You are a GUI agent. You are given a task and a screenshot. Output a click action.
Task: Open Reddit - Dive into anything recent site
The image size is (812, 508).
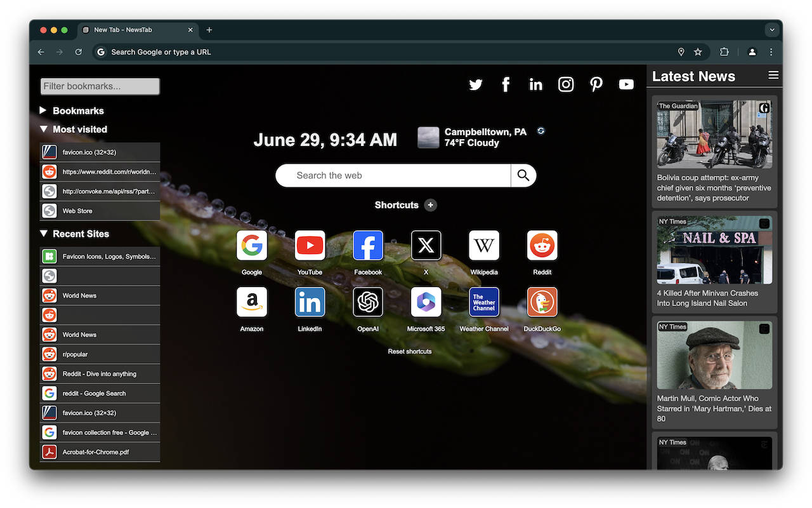(100, 374)
